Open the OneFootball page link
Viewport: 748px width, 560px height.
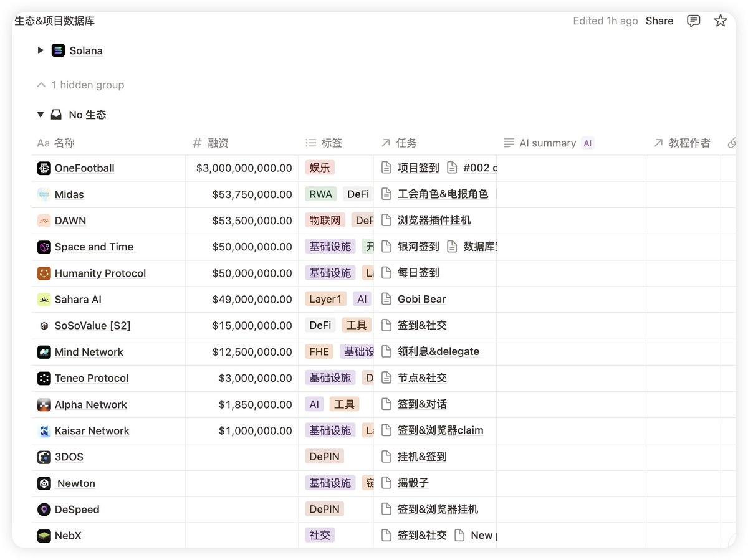pyautogui.click(x=85, y=168)
